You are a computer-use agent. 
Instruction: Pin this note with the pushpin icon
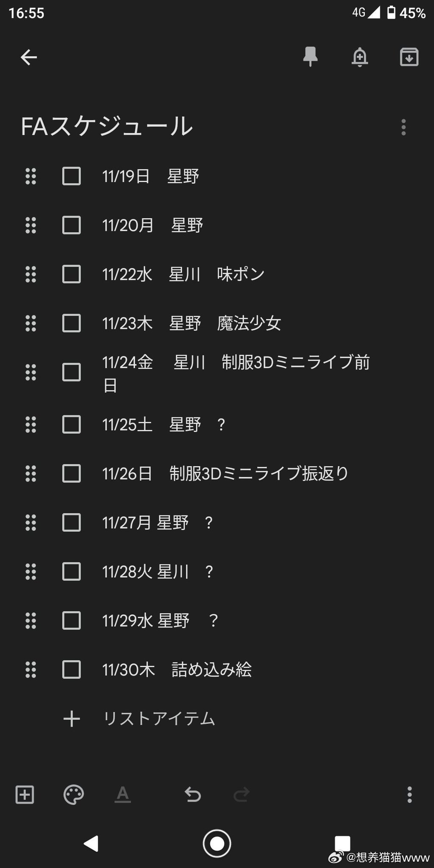(x=310, y=57)
